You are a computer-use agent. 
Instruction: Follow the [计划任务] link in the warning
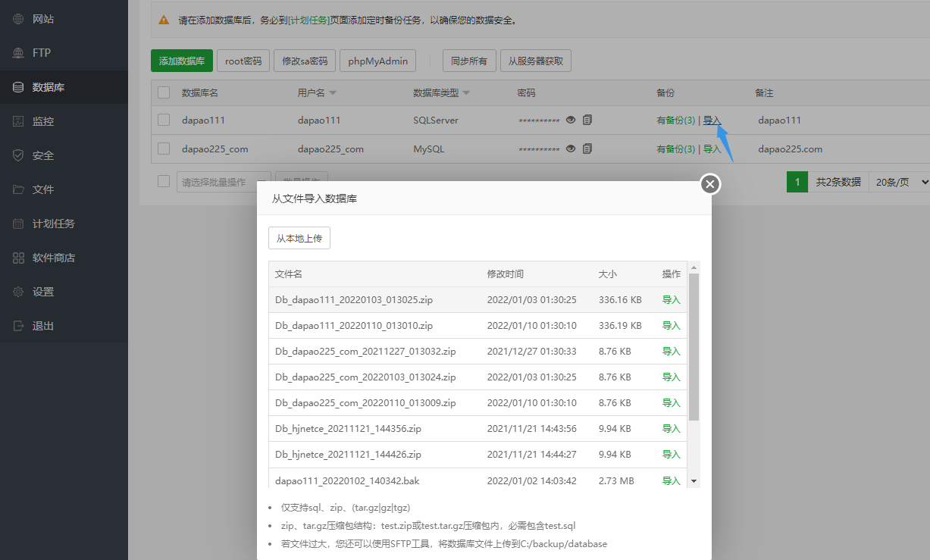click(x=308, y=20)
